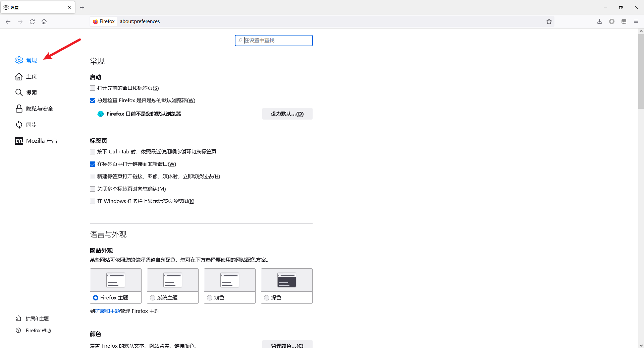Image resolution: width=644 pixels, height=348 pixels.
Task: Enable 新建标签页打开链接 立即切换过去 checkbox
Action: 93,177
